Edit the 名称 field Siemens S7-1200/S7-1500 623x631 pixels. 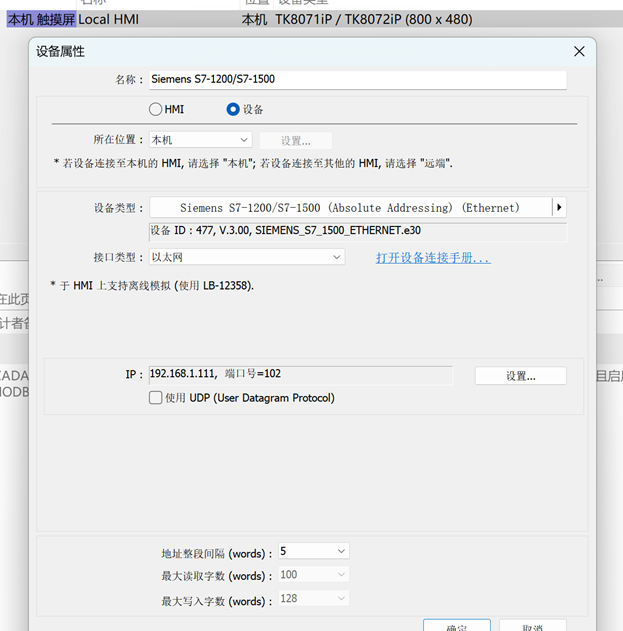358,80
